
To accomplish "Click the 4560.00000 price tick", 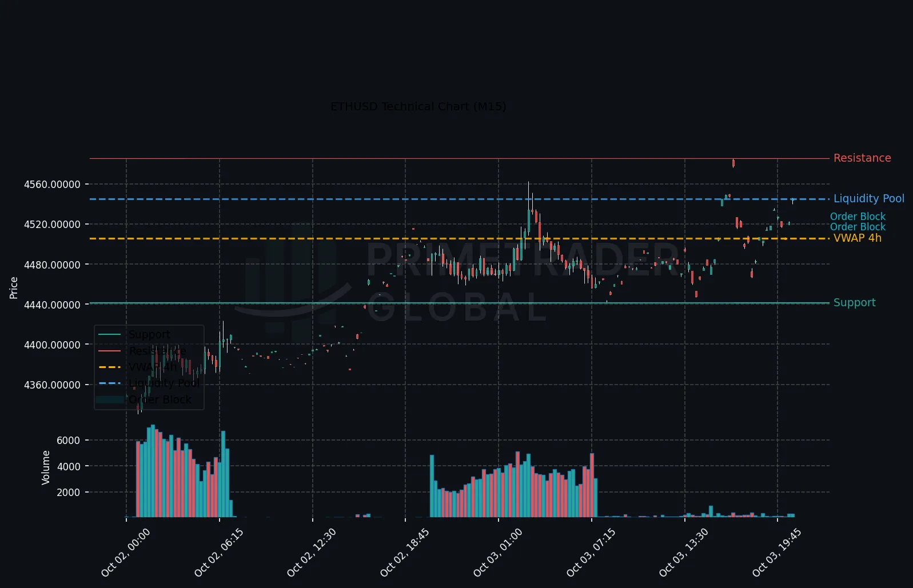I will (x=52, y=185).
